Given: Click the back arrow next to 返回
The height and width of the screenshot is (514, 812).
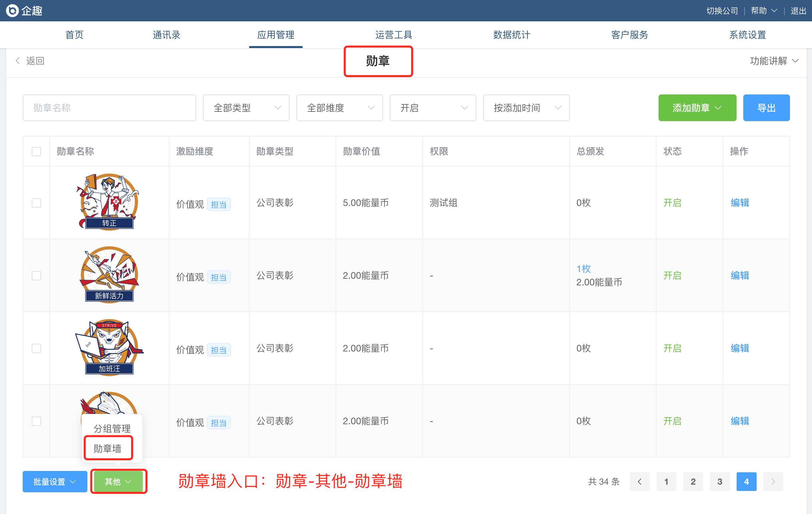Looking at the screenshot, I should coord(18,61).
